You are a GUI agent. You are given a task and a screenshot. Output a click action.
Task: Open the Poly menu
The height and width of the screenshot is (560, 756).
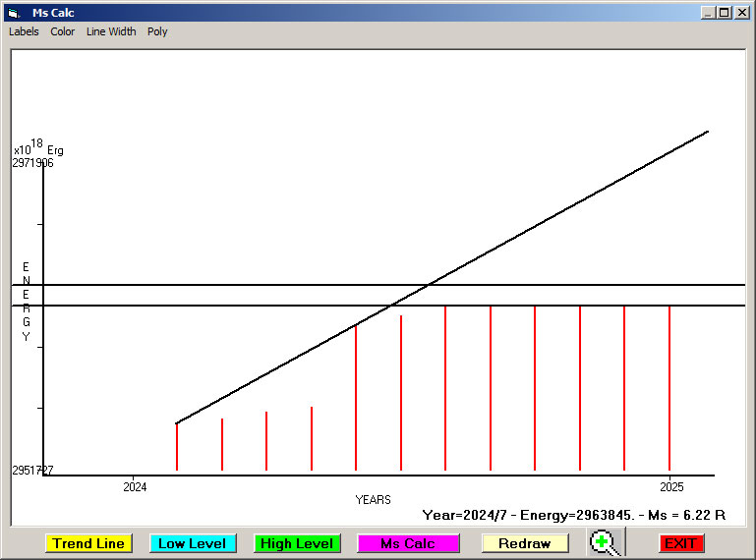click(x=157, y=31)
